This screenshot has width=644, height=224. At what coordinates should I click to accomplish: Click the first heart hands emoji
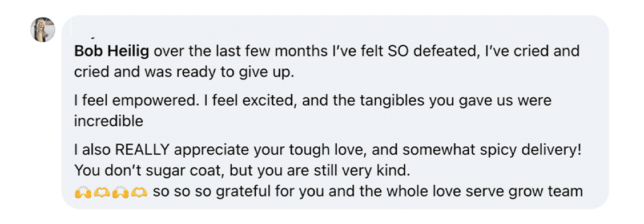click(100, 192)
